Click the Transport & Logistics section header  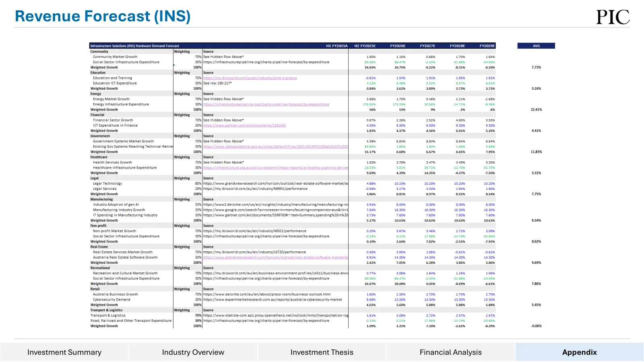click(x=106, y=310)
